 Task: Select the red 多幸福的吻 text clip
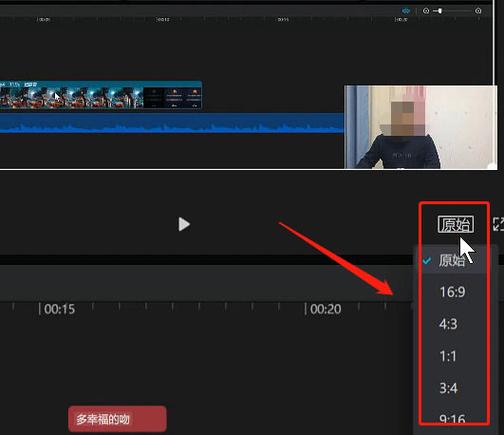click(117, 419)
